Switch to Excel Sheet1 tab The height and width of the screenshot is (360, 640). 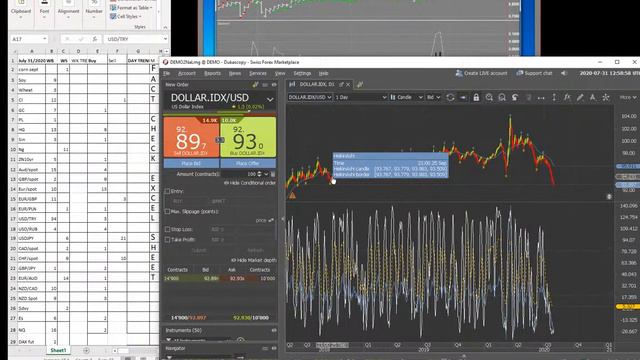58,350
